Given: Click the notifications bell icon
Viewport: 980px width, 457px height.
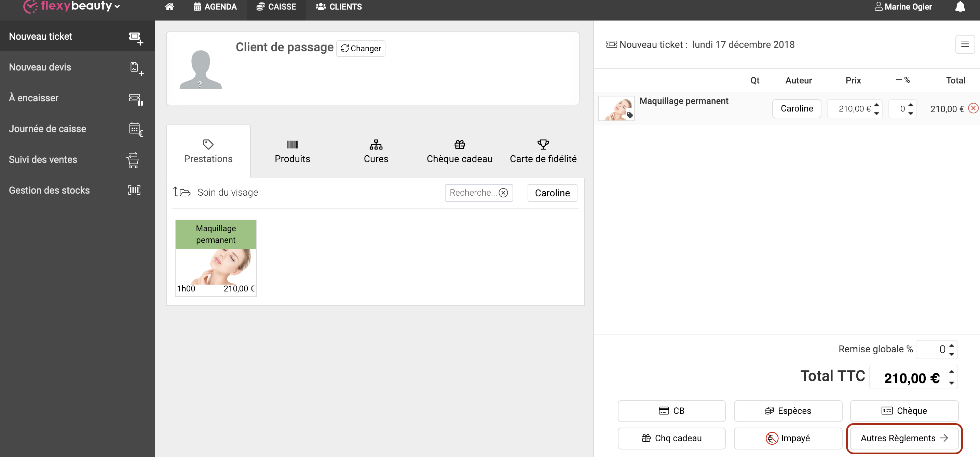Looking at the screenshot, I should click(960, 7).
